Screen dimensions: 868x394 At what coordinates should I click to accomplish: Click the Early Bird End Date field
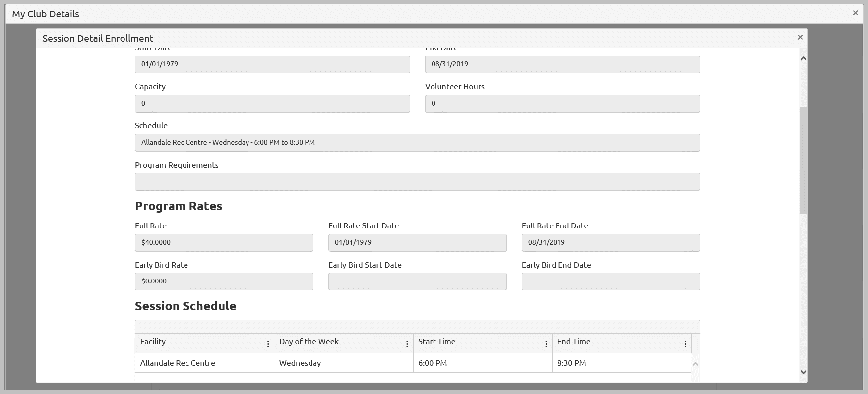click(611, 281)
